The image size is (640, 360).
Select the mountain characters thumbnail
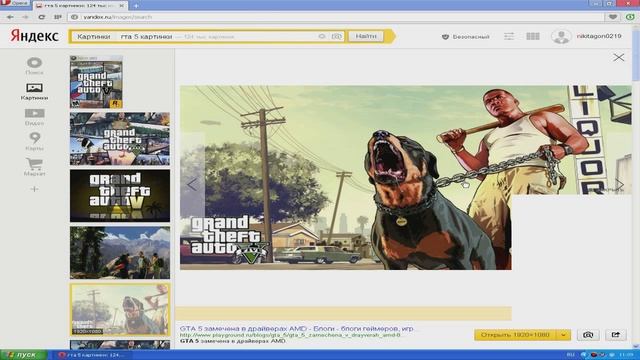point(120,253)
